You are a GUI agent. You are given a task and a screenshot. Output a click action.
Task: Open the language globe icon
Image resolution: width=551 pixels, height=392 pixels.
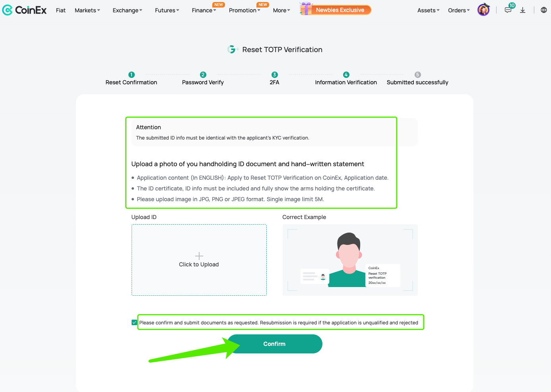[544, 10]
